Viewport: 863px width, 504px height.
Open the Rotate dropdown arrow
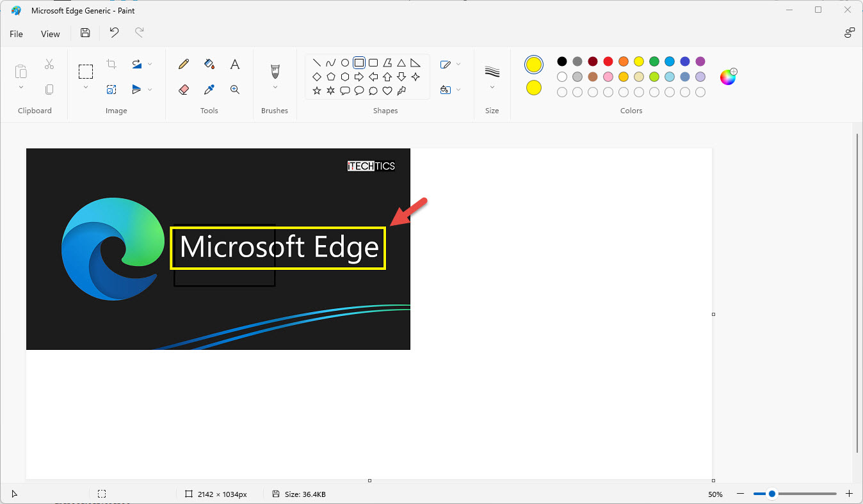pos(150,64)
